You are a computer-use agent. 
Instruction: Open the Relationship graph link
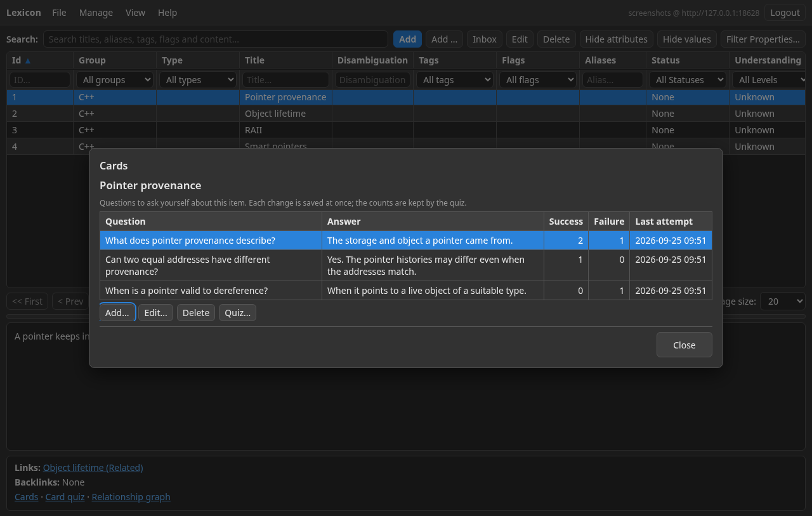point(131,497)
